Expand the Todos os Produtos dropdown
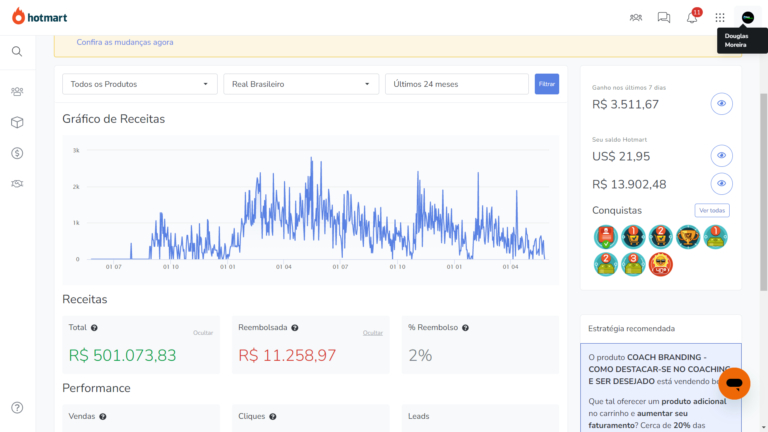The height and width of the screenshot is (432, 768). 140,84
